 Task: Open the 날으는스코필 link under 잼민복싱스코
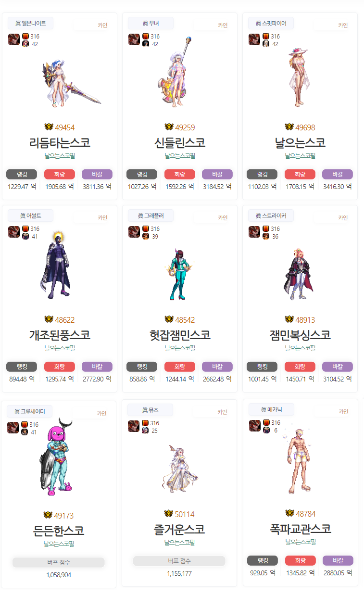pyautogui.click(x=300, y=348)
